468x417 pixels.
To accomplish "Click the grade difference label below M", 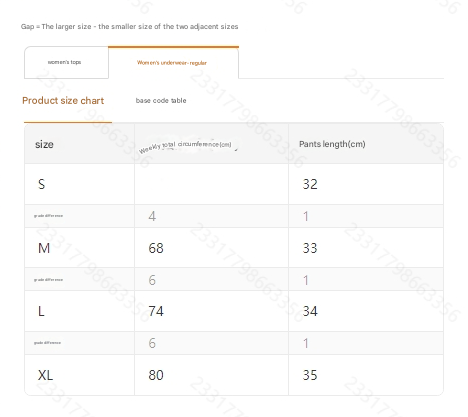I will (48, 280).
